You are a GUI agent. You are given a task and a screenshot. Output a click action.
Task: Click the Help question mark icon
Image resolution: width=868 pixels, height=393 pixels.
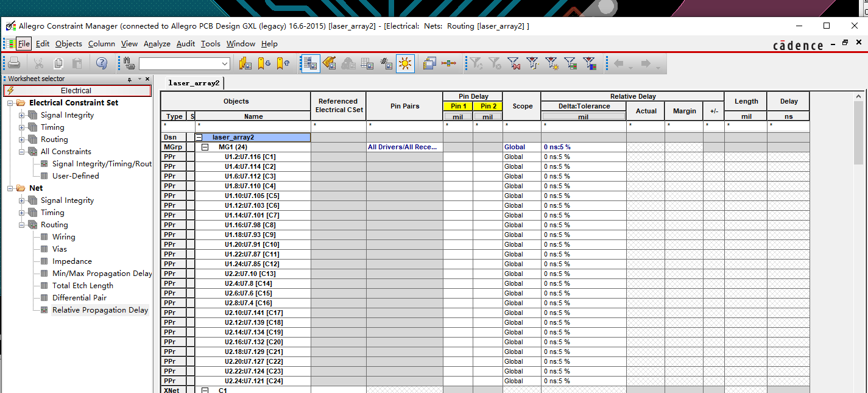coord(102,63)
